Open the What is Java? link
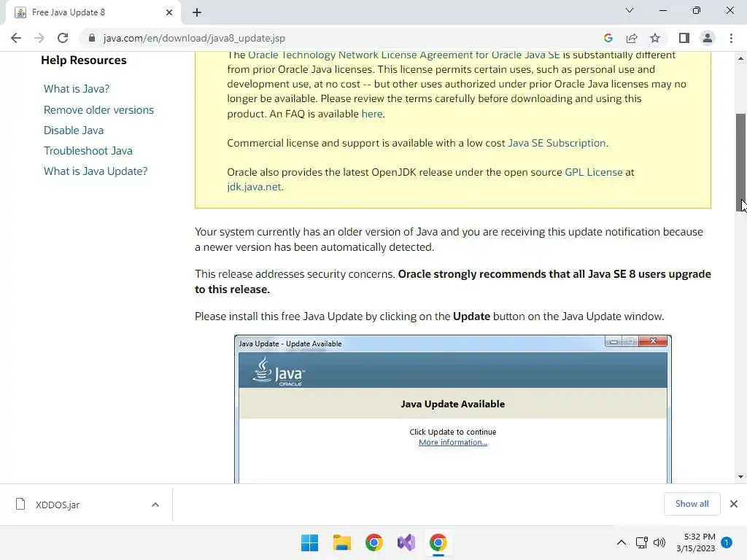The width and height of the screenshot is (747, 560). click(x=76, y=88)
